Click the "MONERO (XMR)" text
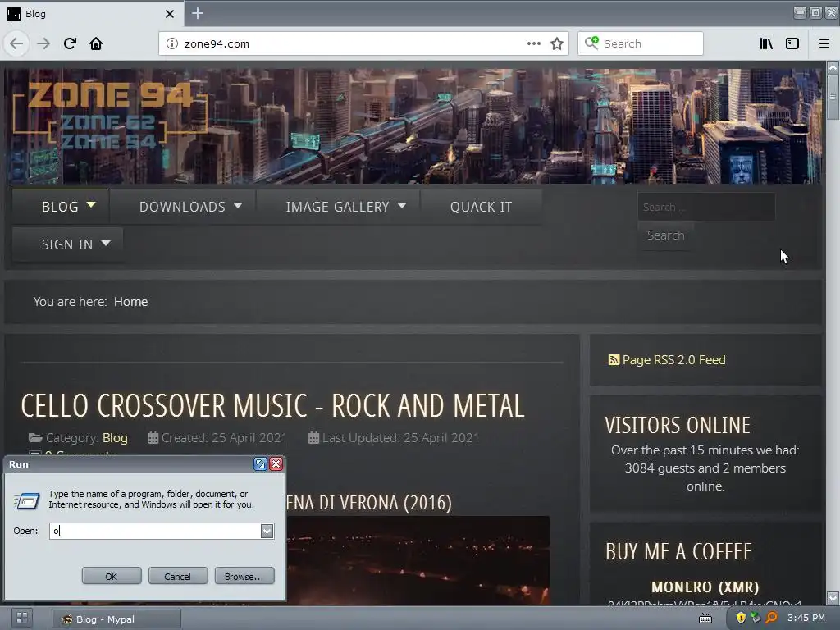Image resolution: width=840 pixels, height=630 pixels. tap(705, 587)
